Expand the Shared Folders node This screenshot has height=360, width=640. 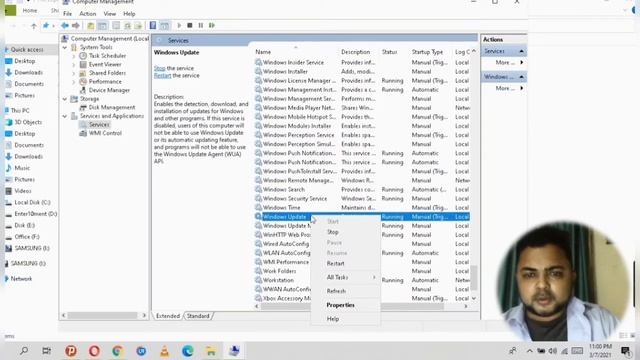point(74,73)
